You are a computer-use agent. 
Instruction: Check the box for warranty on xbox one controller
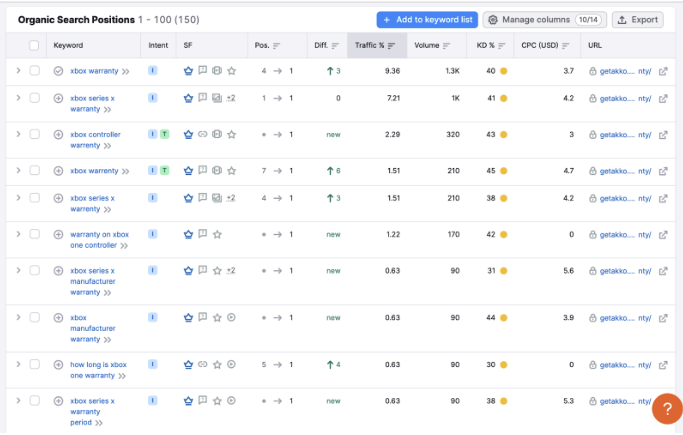point(34,234)
